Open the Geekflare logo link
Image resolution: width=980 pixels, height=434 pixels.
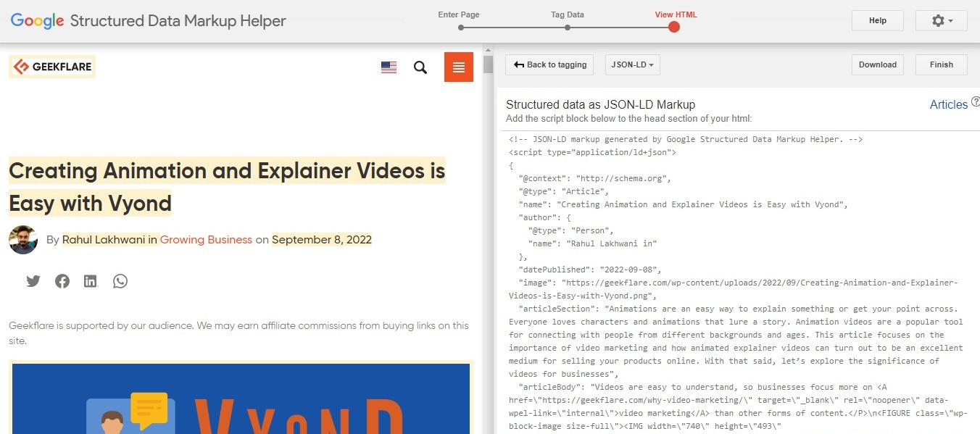[x=52, y=67]
